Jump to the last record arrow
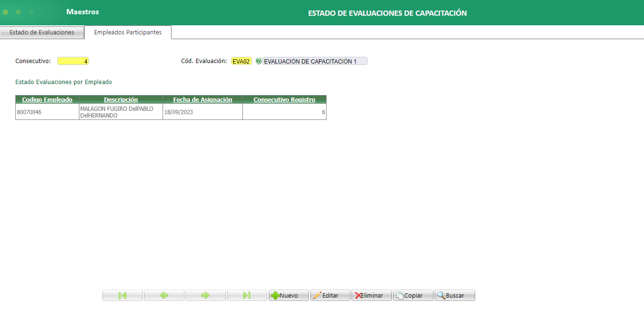The image size is (644, 311). pyautogui.click(x=247, y=295)
